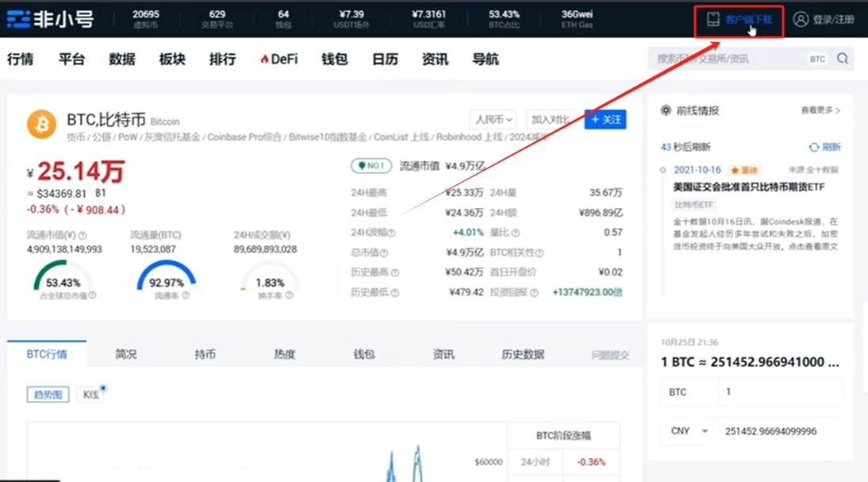
Task: Open the CNY currency selector in converter
Action: 689,431
